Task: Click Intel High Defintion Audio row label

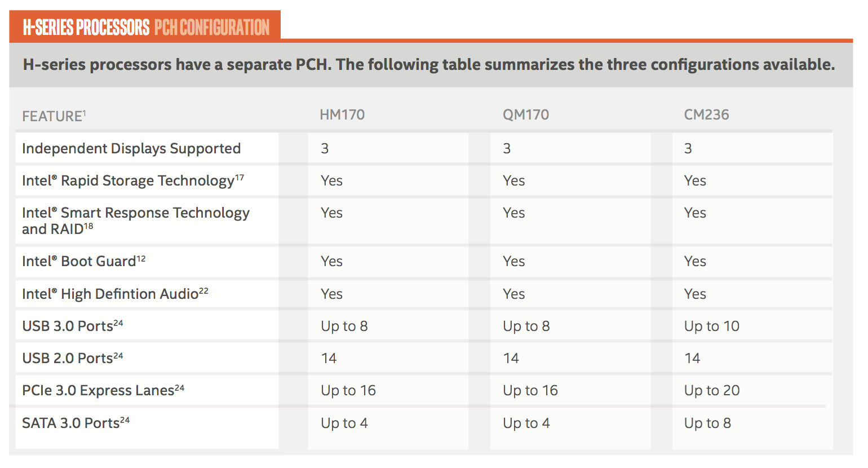Action: pos(115,294)
